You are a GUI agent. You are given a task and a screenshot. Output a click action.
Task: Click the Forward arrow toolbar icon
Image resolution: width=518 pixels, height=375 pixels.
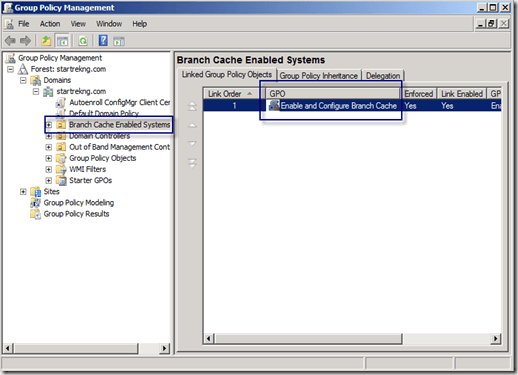(x=25, y=41)
